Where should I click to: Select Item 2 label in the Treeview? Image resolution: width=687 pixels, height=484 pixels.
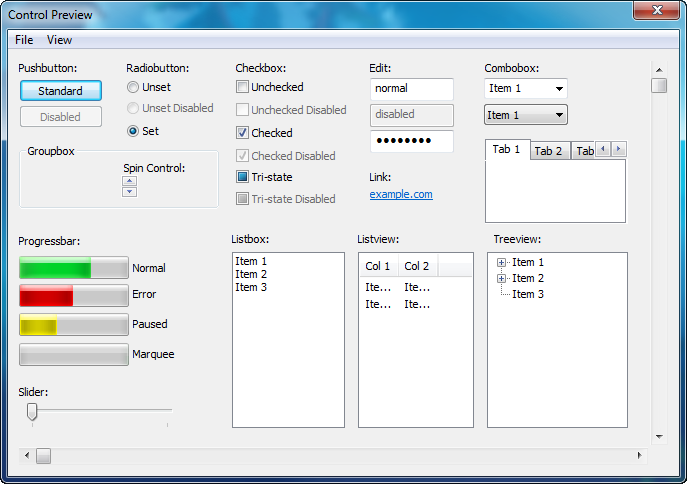(x=528, y=278)
